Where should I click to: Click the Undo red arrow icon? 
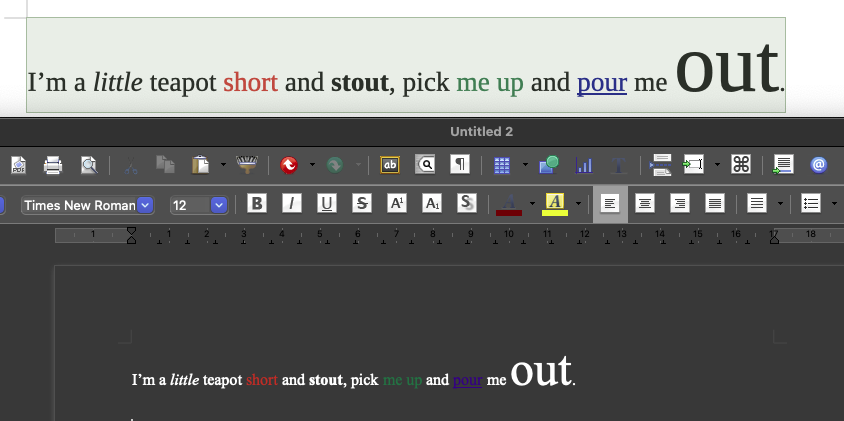[x=290, y=165]
